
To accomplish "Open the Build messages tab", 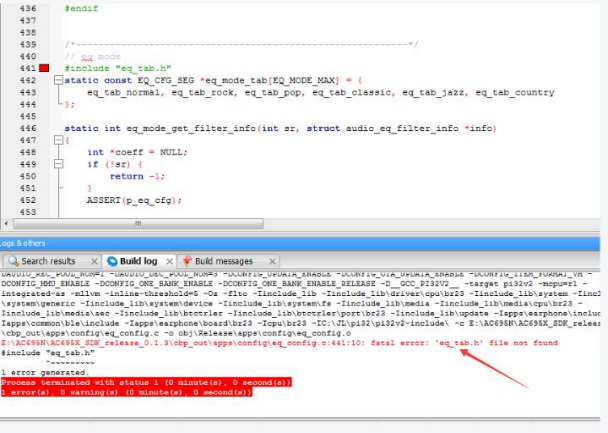I will click(x=224, y=261).
